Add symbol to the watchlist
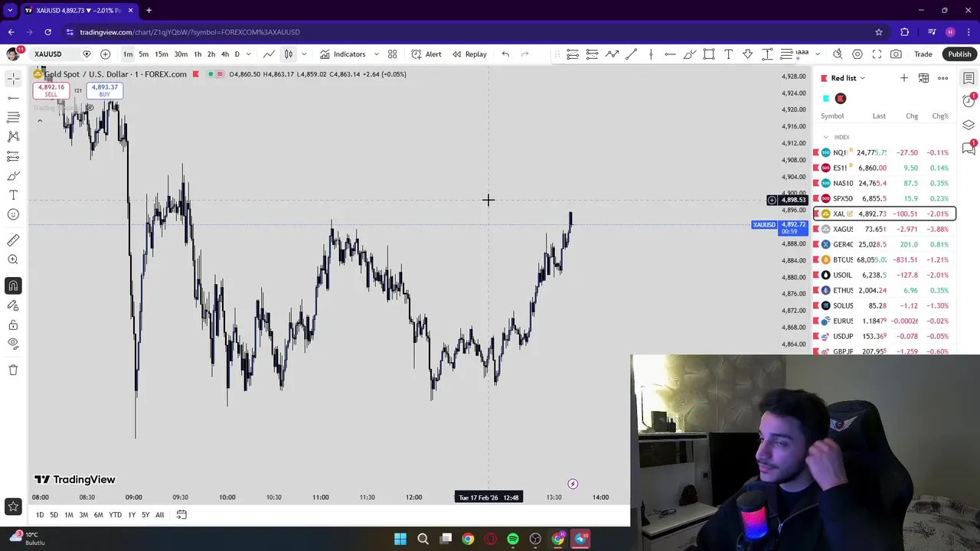 [x=904, y=78]
